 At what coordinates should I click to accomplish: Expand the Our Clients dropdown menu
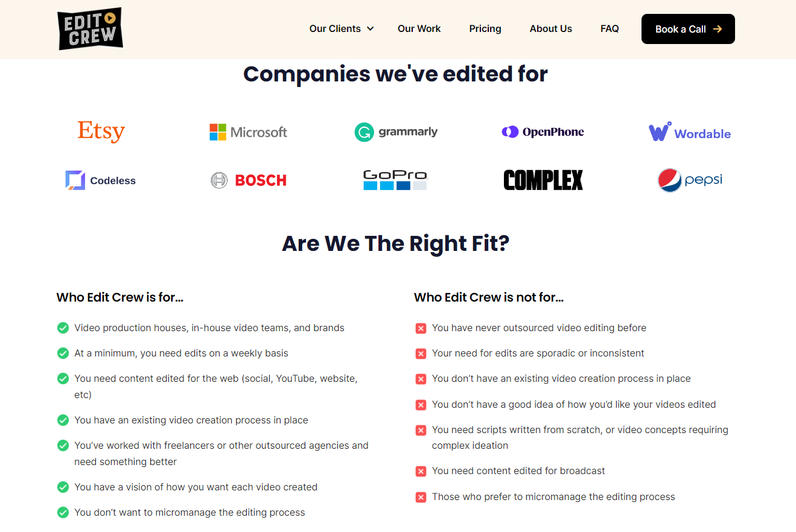(335, 29)
